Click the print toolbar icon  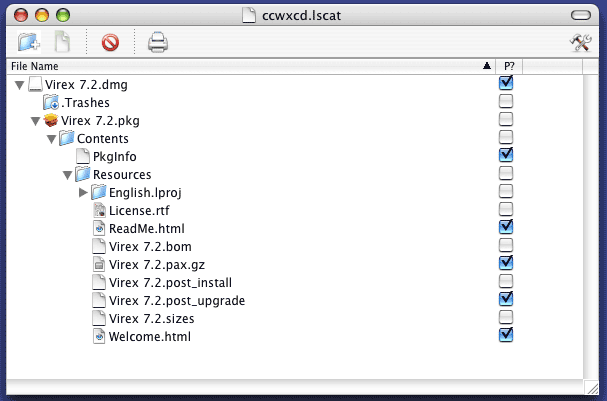[x=158, y=42]
